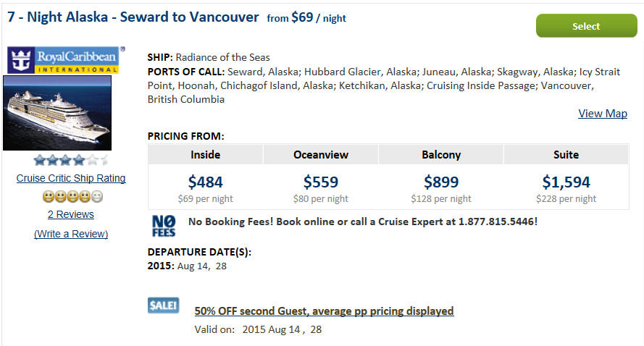
Task: Click the yellow smiley face review rating
Action: pos(72,197)
